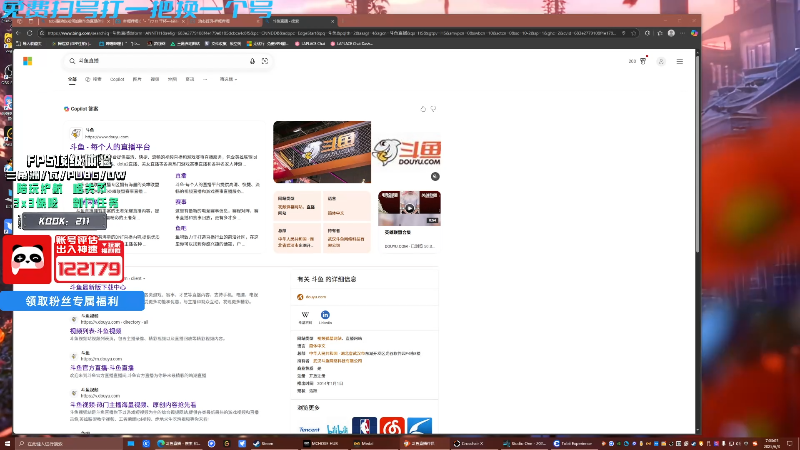
Task: Click red NetEase Music logo in related searches
Action: [392, 426]
